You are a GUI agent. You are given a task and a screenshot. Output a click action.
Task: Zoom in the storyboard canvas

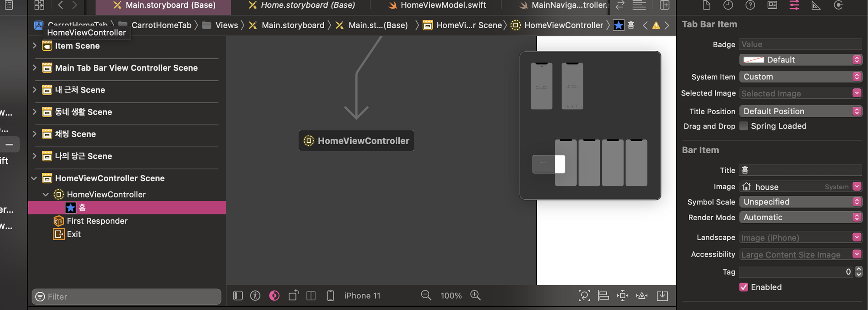coord(476,296)
